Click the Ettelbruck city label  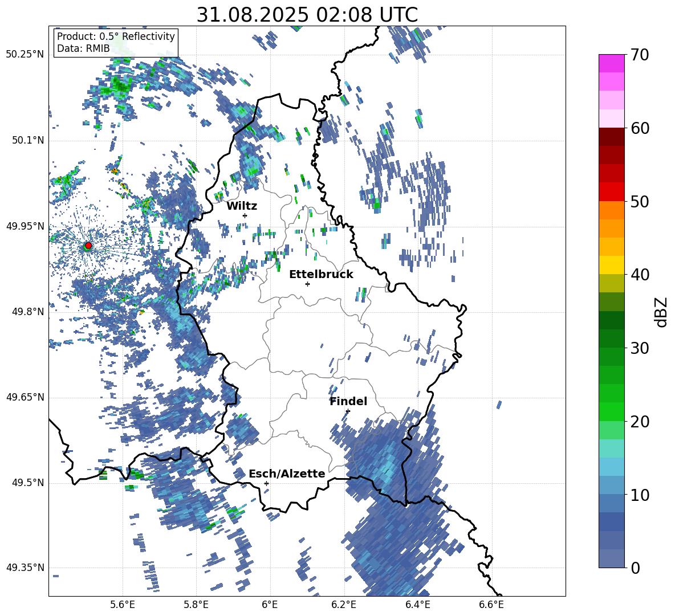(321, 275)
